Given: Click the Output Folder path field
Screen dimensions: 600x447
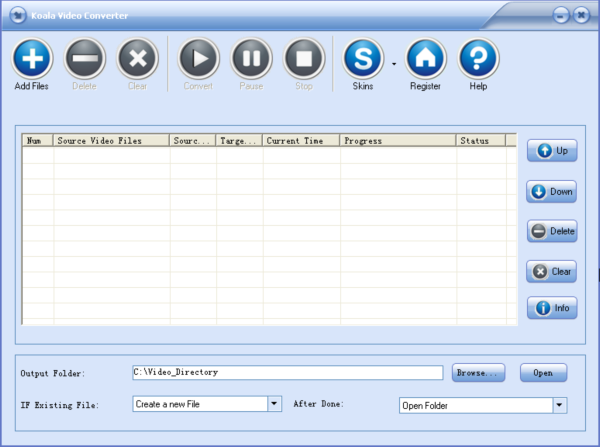Looking at the screenshot, I should click(x=287, y=373).
